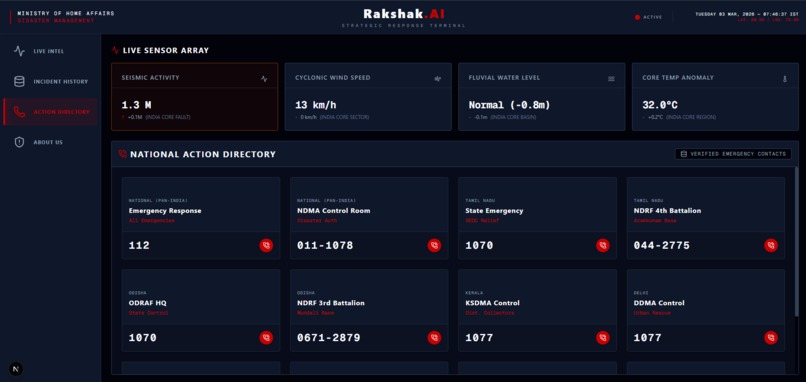The height and width of the screenshot is (382, 806).
Task: Click the Live Intel pulse icon
Action: 20,51
